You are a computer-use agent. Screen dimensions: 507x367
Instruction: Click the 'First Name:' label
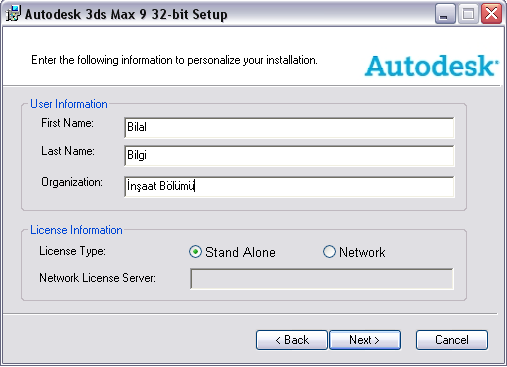point(67,123)
